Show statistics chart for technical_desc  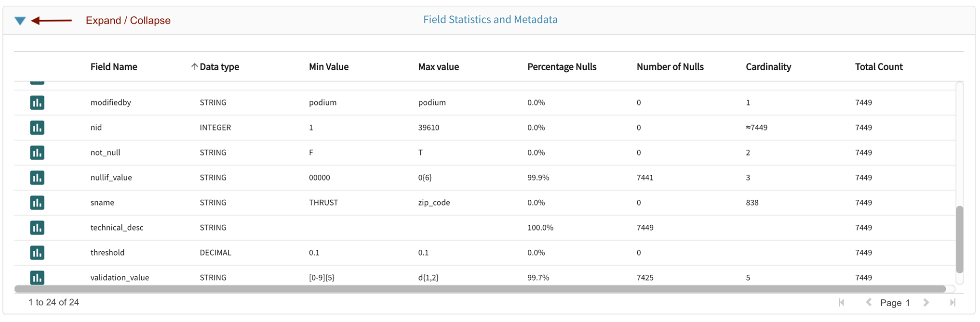click(x=37, y=228)
